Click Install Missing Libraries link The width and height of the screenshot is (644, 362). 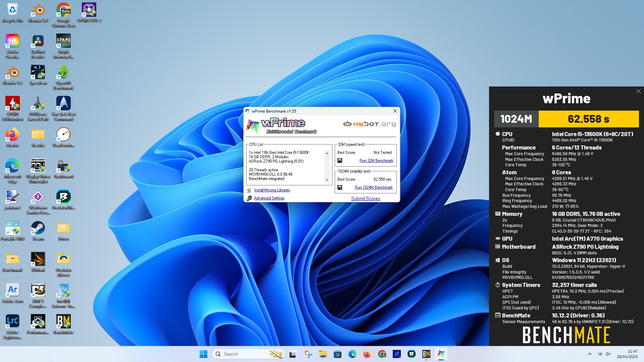[272, 190]
